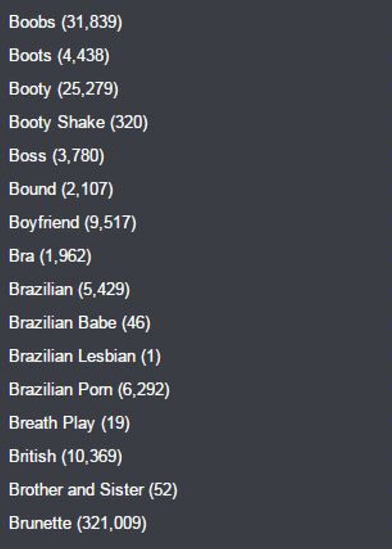
Task: Open the Brazilian category with 5,429 items
Action: pyautogui.click(x=69, y=289)
